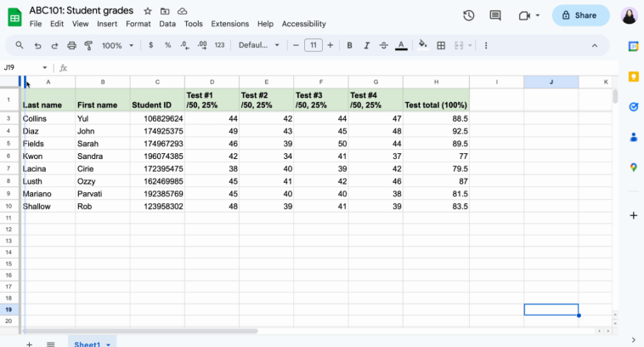Expand the font family dropdown
Viewport: 644px width, 347px height.
tap(259, 45)
